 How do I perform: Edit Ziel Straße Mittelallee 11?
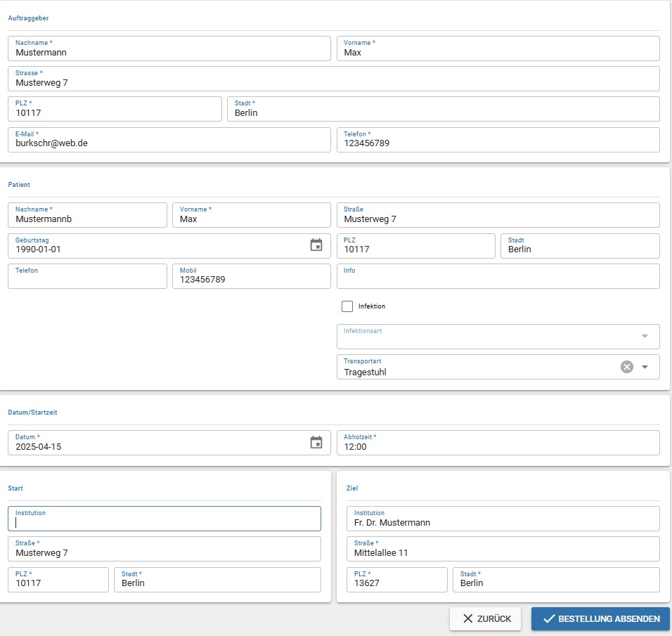(503, 549)
